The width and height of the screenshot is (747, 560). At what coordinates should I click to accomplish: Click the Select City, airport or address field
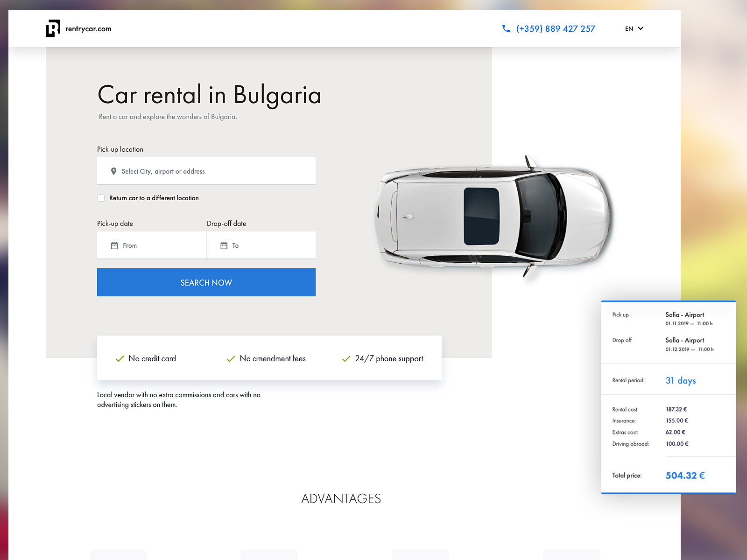click(206, 171)
